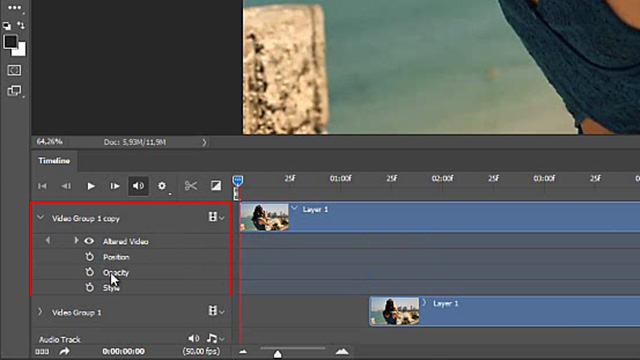
Task: Convert to frame animation
Action: (42, 351)
